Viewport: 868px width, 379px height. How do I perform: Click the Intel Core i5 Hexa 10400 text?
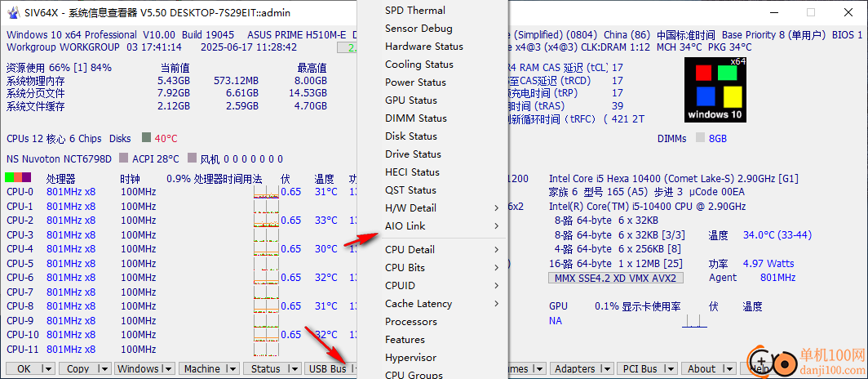coord(674,178)
